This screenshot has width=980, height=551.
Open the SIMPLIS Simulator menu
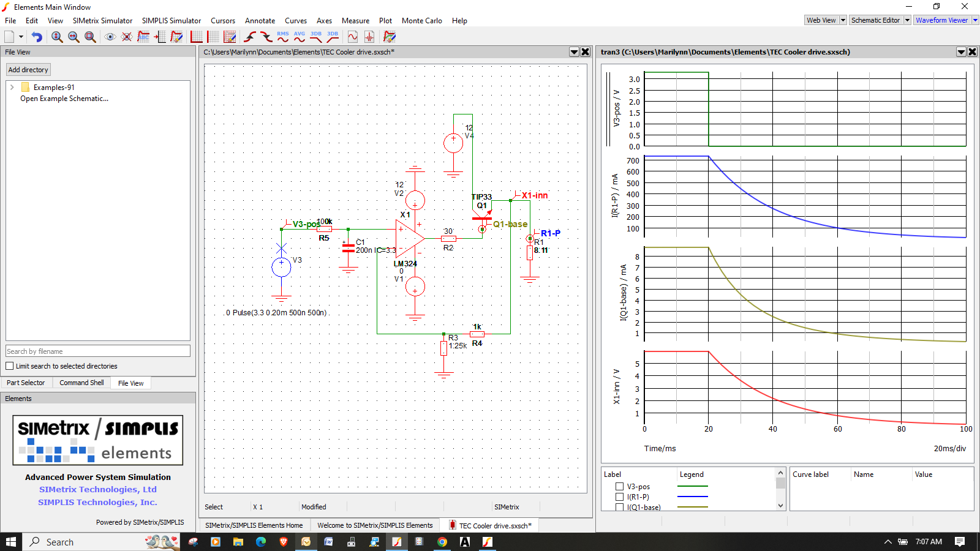[171, 21]
